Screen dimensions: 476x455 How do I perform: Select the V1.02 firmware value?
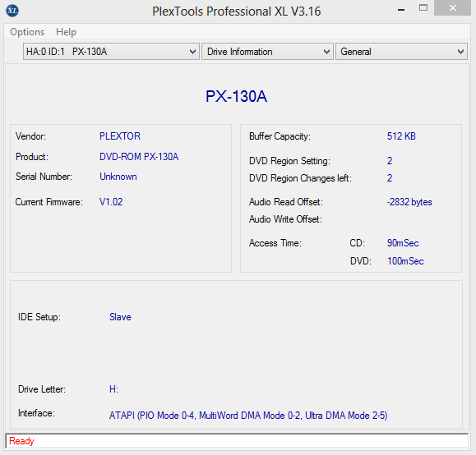click(111, 202)
